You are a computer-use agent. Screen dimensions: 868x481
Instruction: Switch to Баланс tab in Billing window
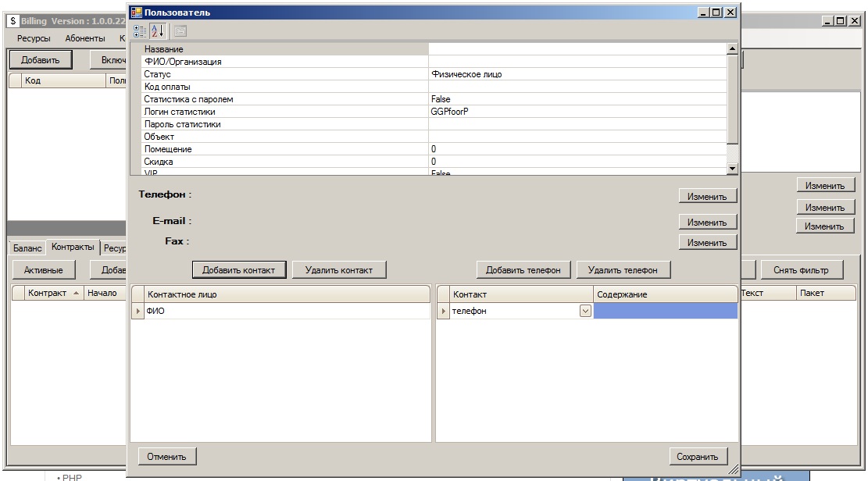click(27, 248)
